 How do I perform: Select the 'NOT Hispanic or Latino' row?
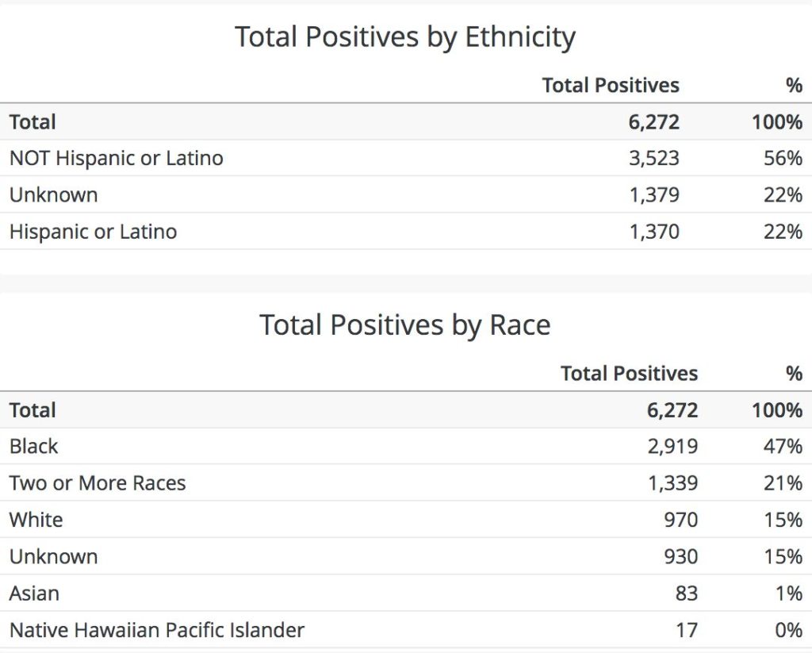click(406, 158)
